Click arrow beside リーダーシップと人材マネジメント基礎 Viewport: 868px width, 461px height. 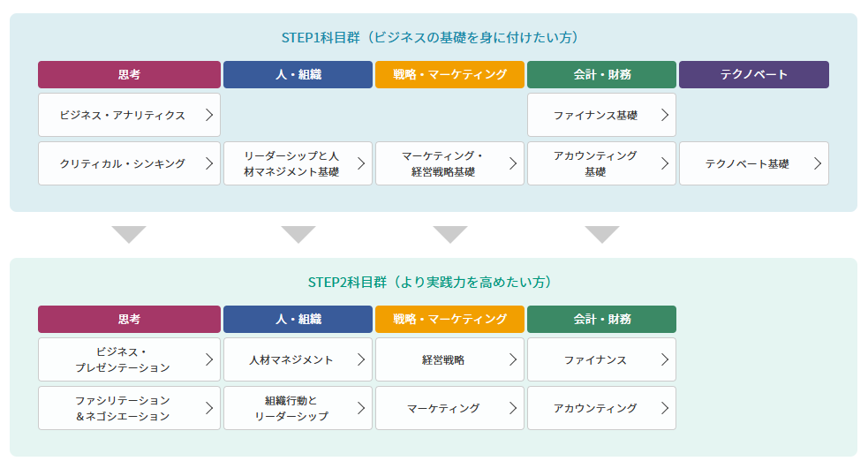(360, 163)
